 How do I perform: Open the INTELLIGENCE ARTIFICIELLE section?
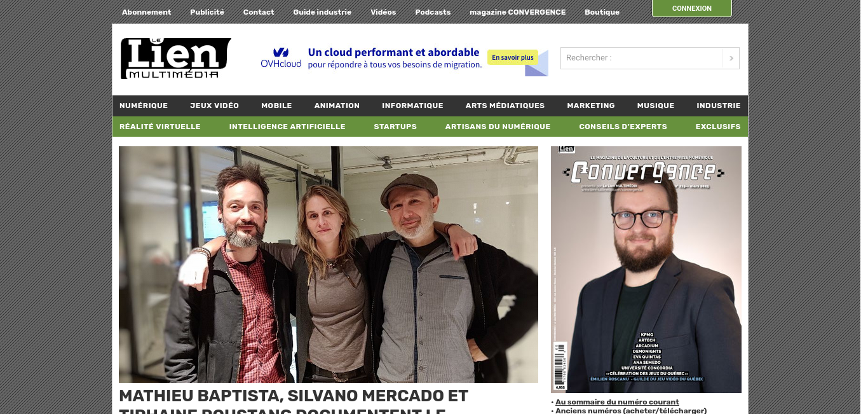[x=287, y=127]
